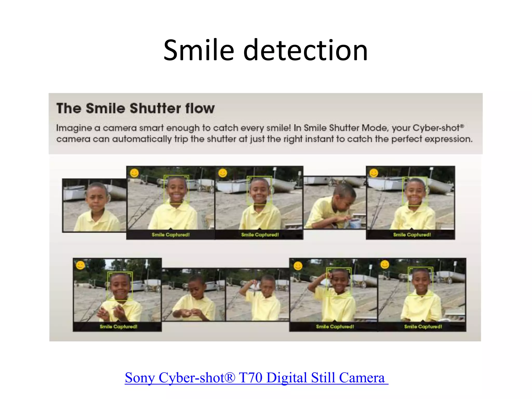Click 'Smile Captured!' caption under the last bottom-row photo
Screen dimensions: 532x399
pos(423,327)
